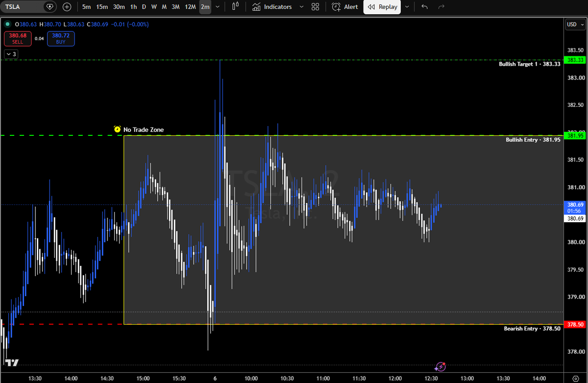Choose the D daily timeframe
The height and width of the screenshot is (383, 588).
pyautogui.click(x=144, y=7)
